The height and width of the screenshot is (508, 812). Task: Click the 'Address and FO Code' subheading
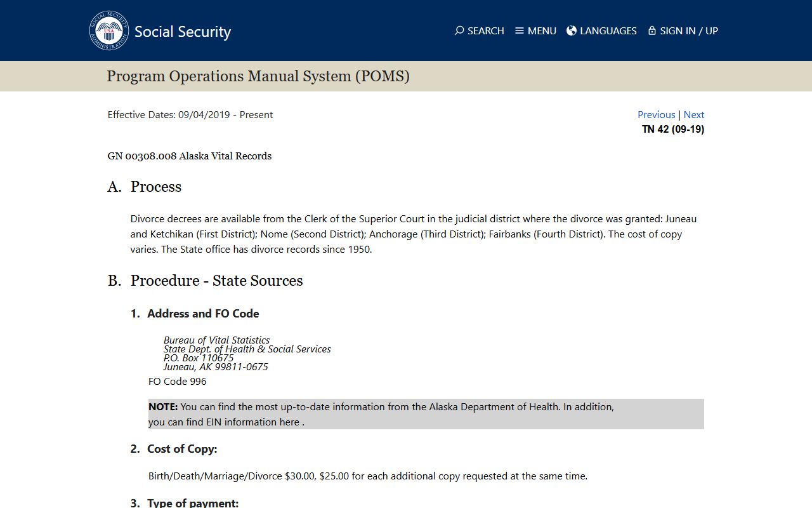tap(203, 314)
